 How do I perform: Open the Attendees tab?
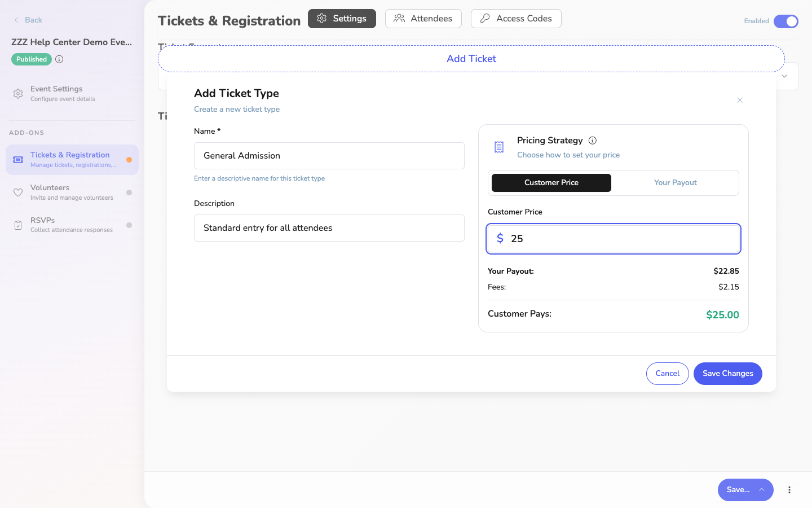pyautogui.click(x=423, y=19)
